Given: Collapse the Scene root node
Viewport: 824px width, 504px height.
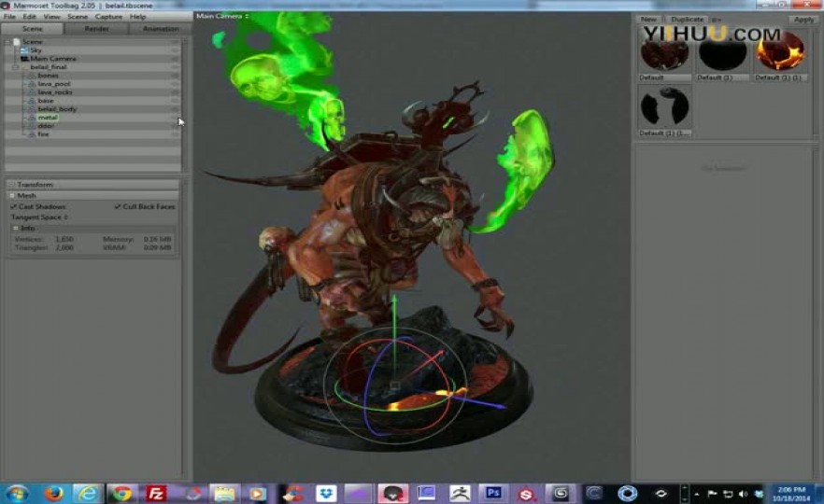Looking at the screenshot, I should [x=7, y=42].
